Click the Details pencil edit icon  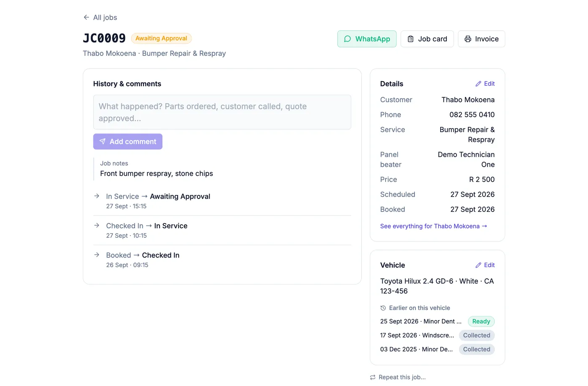478,84
